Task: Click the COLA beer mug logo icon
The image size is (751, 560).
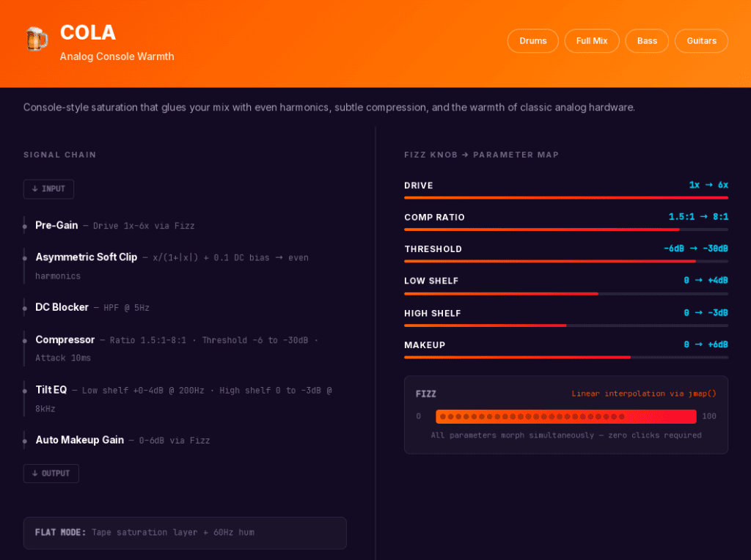Action: coord(36,40)
